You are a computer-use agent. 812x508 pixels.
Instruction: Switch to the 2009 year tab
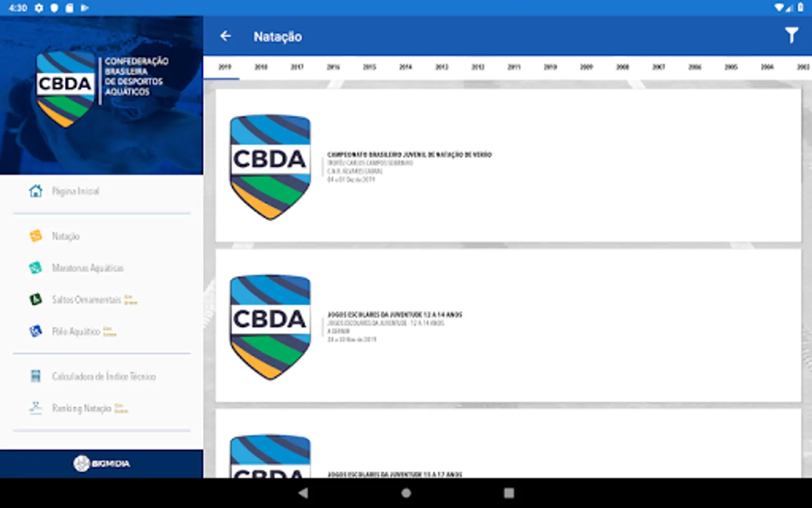pos(586,67)
